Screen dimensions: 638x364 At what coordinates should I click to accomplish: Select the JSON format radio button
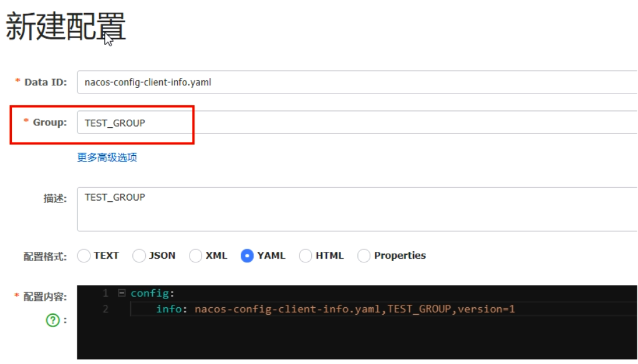click(x=138, y=256)
